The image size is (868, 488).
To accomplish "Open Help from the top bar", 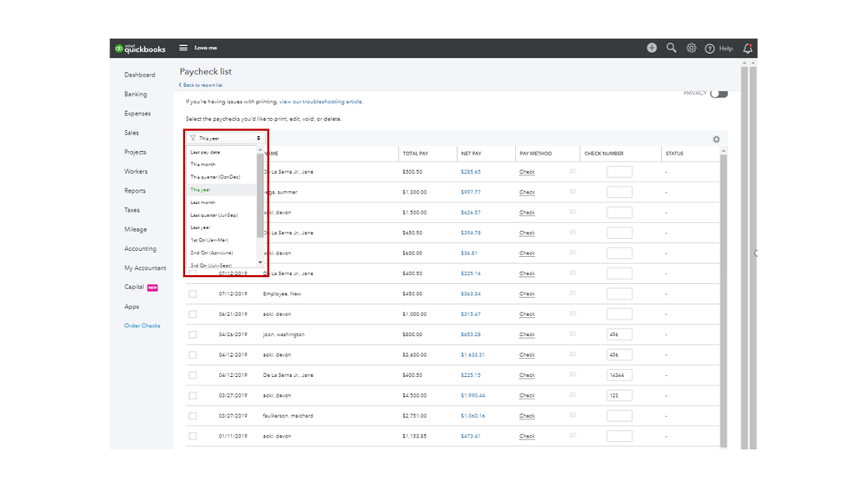I will click(x=719, y=49).
